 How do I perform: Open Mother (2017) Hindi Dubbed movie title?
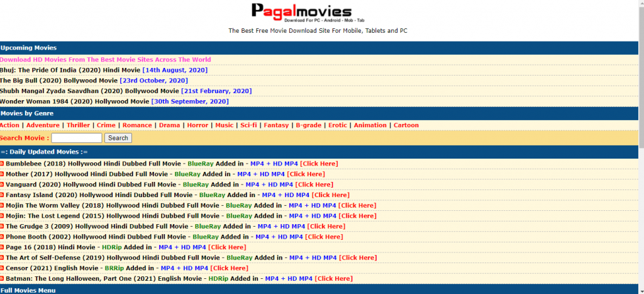[x=87, y=174]
